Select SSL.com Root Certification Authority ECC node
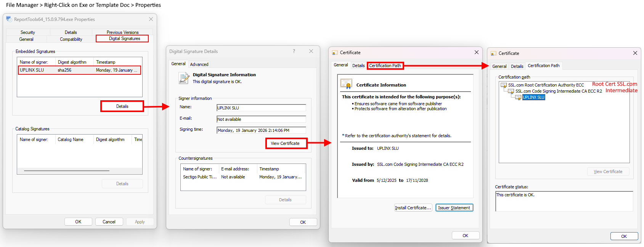 tap(546, 85)
